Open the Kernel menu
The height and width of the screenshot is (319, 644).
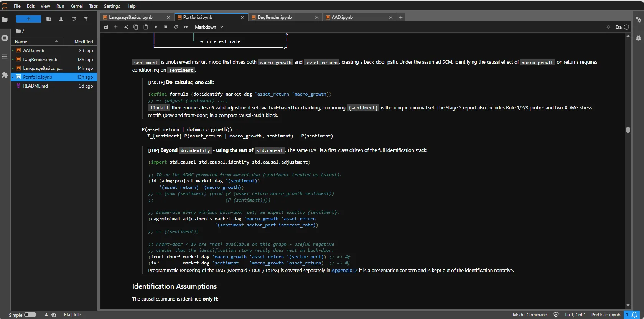[x=76, y=6]
